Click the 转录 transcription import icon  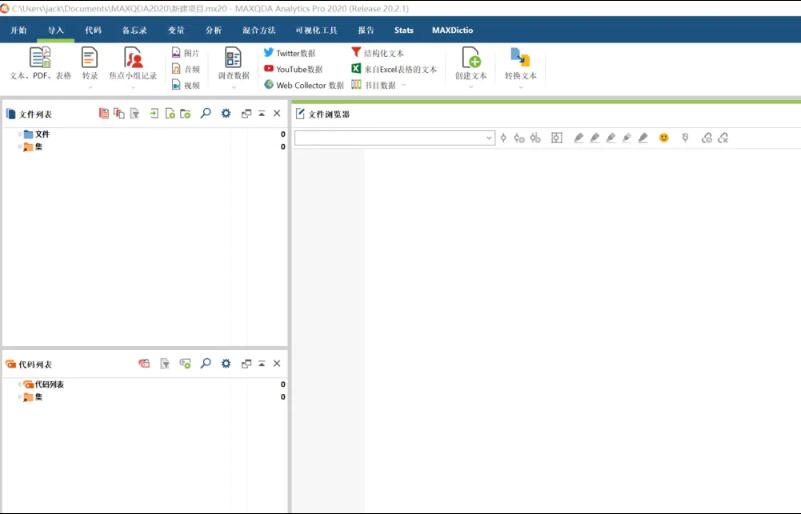(x=90, y=57)
